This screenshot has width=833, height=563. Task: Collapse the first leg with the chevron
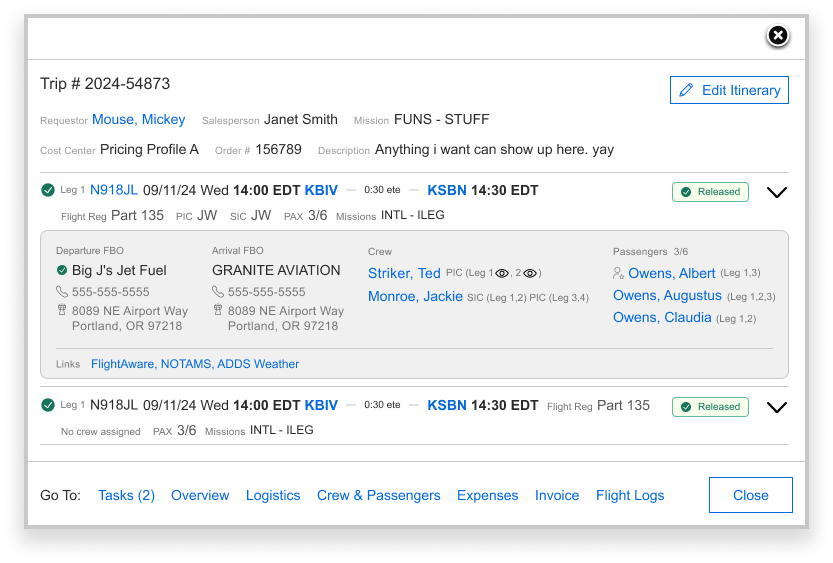pyautogui.click(x=777, y=192)
